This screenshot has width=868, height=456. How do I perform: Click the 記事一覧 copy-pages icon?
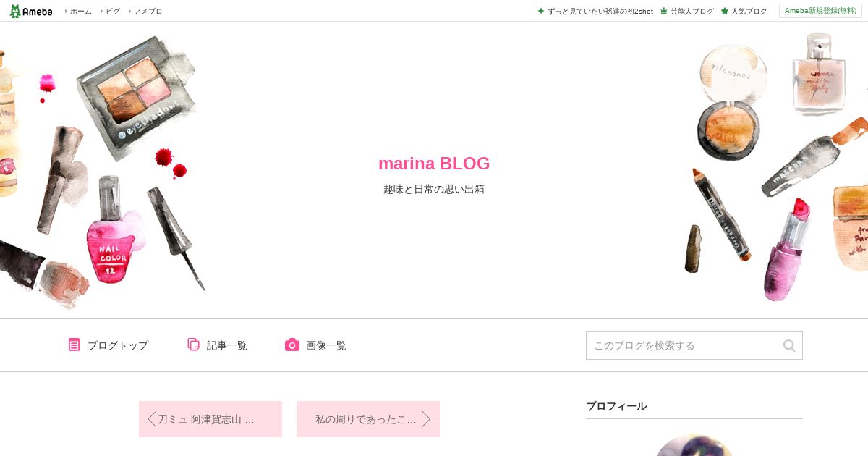pos(193,345)
